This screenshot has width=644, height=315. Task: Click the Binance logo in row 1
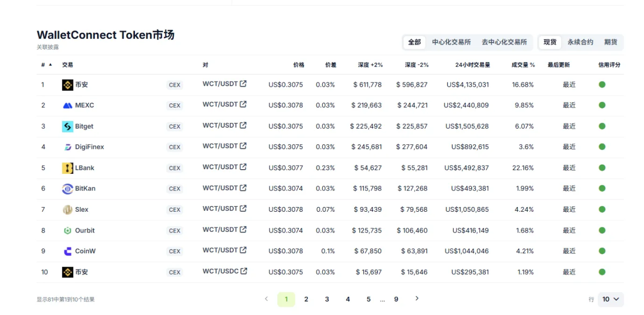click(67, 85)
